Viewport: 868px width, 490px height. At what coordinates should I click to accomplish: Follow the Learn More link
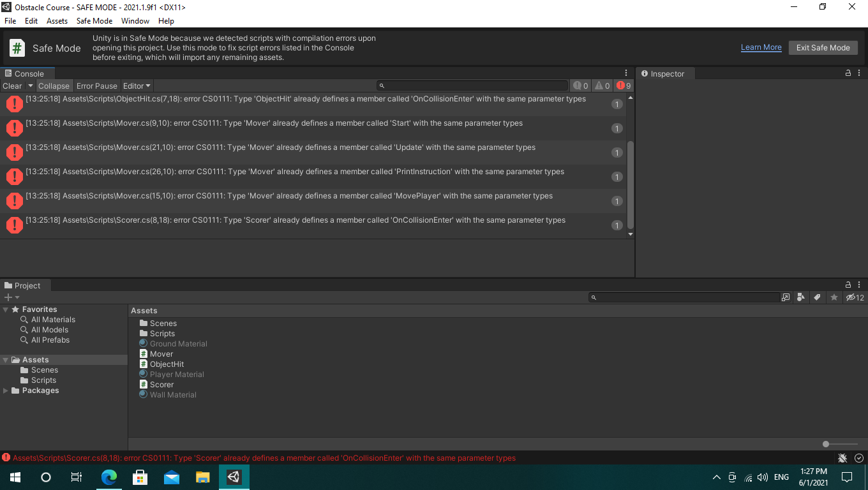point(761,48)
